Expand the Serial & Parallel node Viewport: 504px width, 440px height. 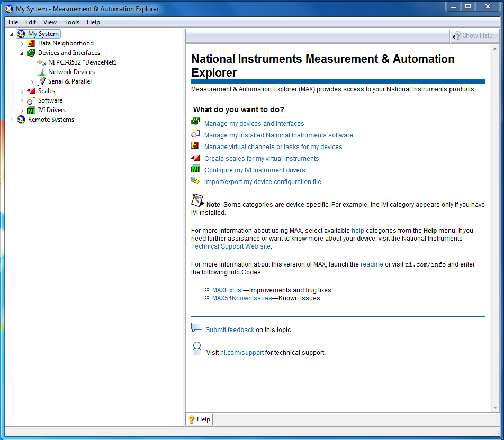click(x=32, y=82)
